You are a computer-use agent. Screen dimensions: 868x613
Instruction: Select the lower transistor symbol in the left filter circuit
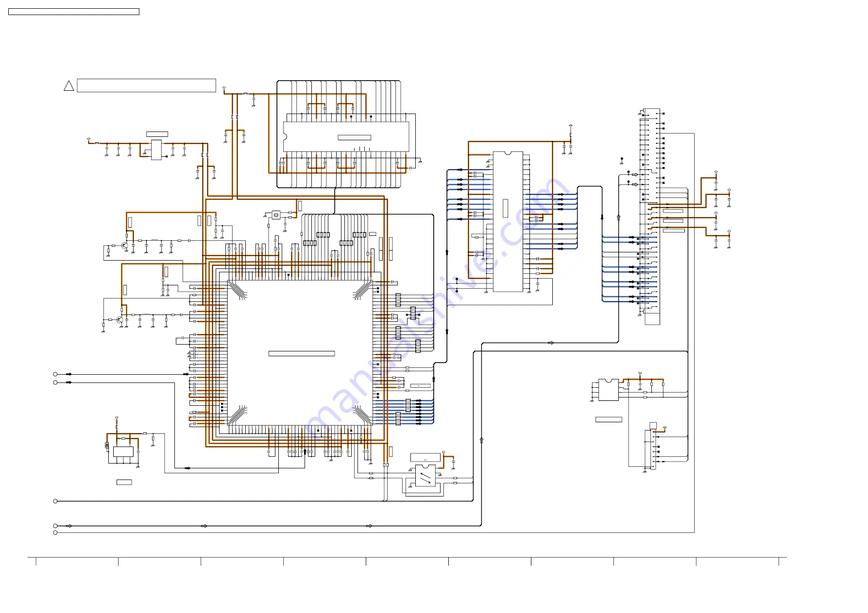pos(120,320)
